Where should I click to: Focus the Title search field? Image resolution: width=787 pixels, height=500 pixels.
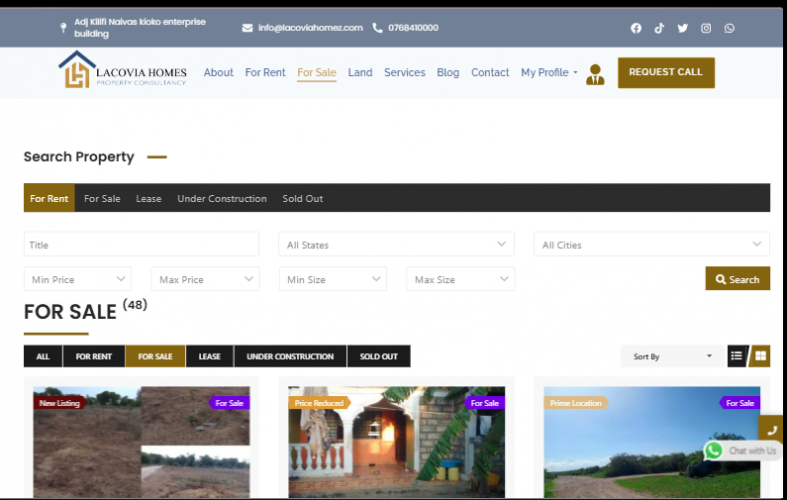[142, 244]
